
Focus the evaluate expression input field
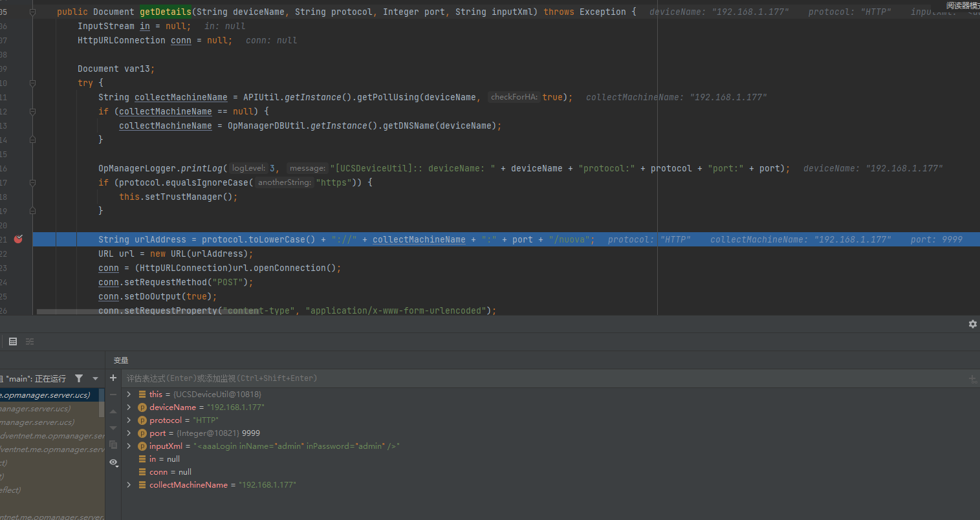click(543, 378)
